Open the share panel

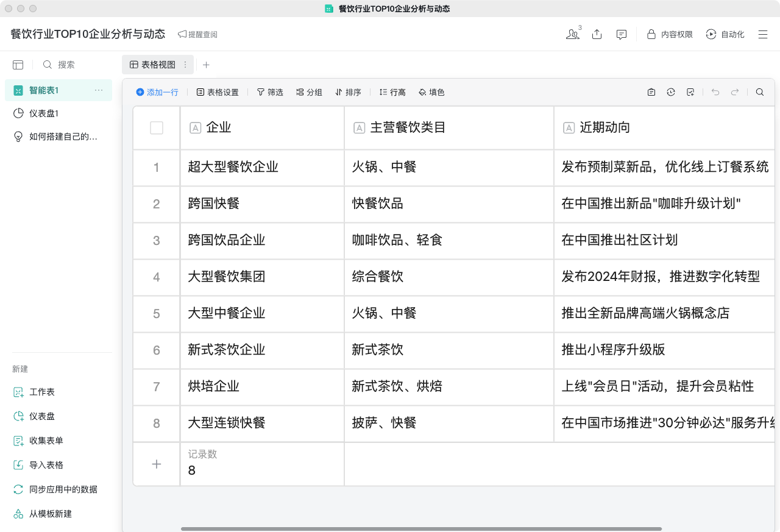pos(597,35)
